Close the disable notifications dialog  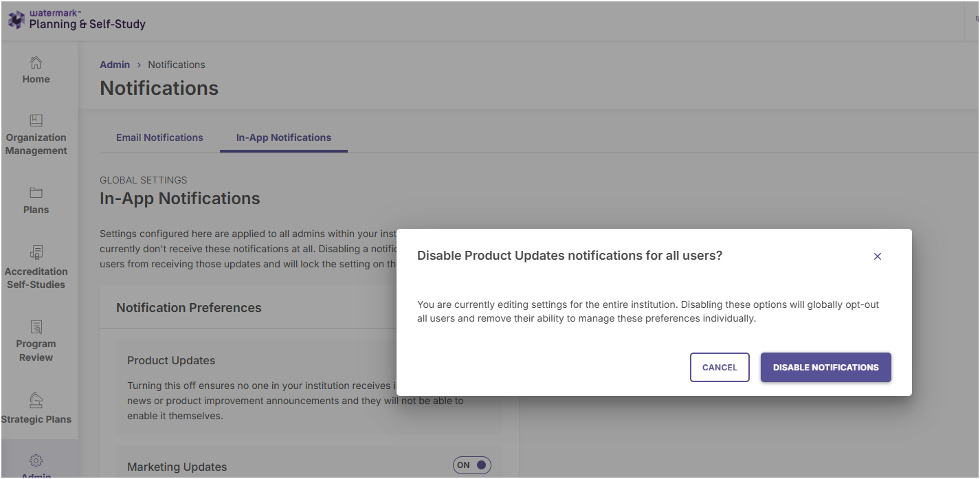point(877,256)
